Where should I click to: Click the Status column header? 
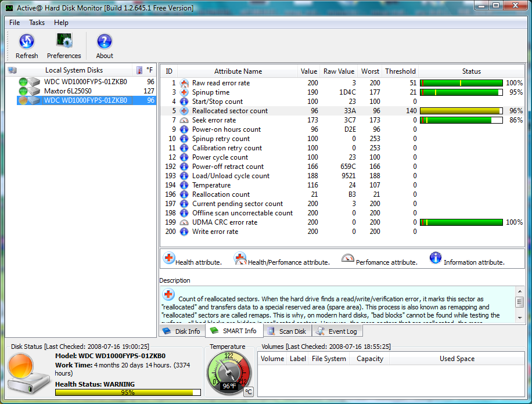click(x=471, y=71)
